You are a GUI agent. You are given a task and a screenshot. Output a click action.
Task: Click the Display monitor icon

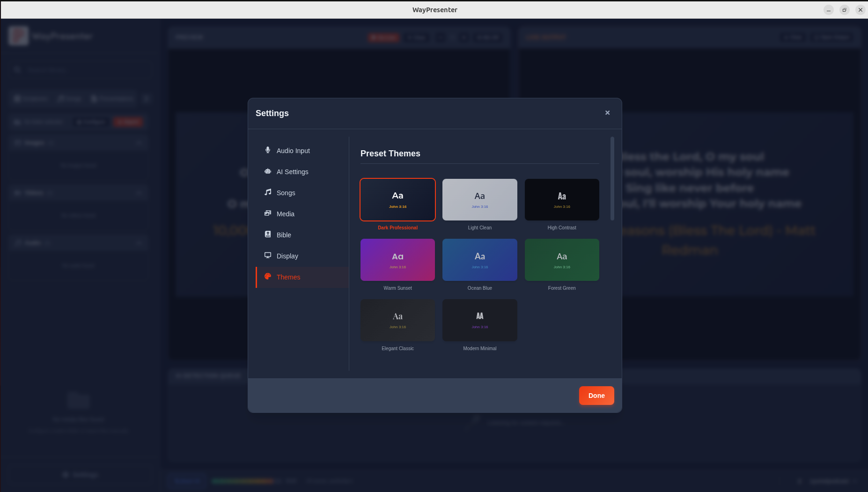point(268,256)
